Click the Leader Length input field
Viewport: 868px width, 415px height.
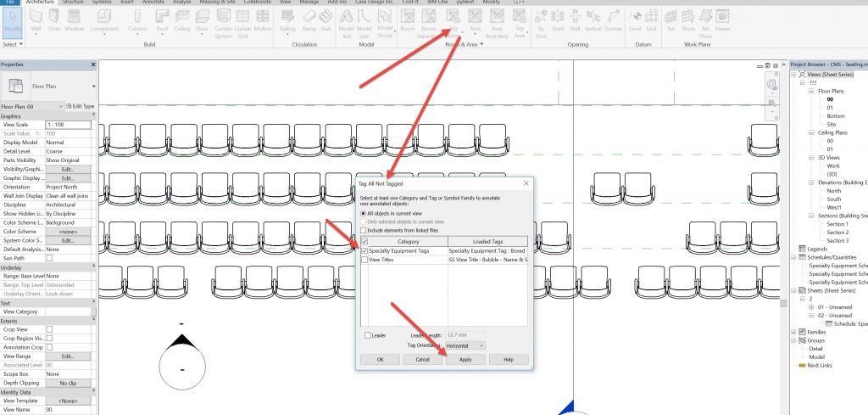(465, 335)
